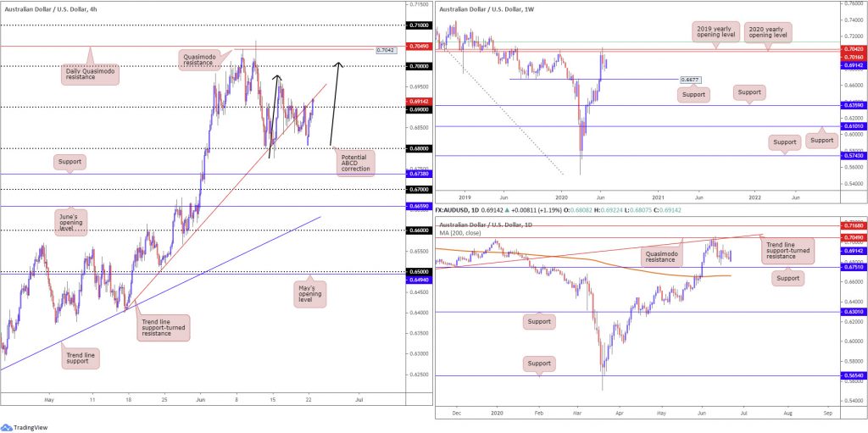Viewport: 868px width, 433px height.
Task: Click the 'Sep' date label on the daily chart axis
Action: (x=828, y=413)
